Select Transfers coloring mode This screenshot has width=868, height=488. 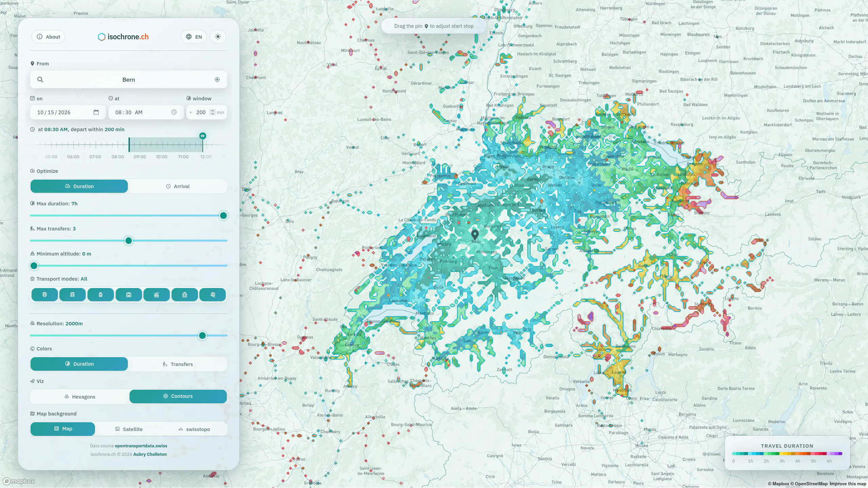point(178,364)
